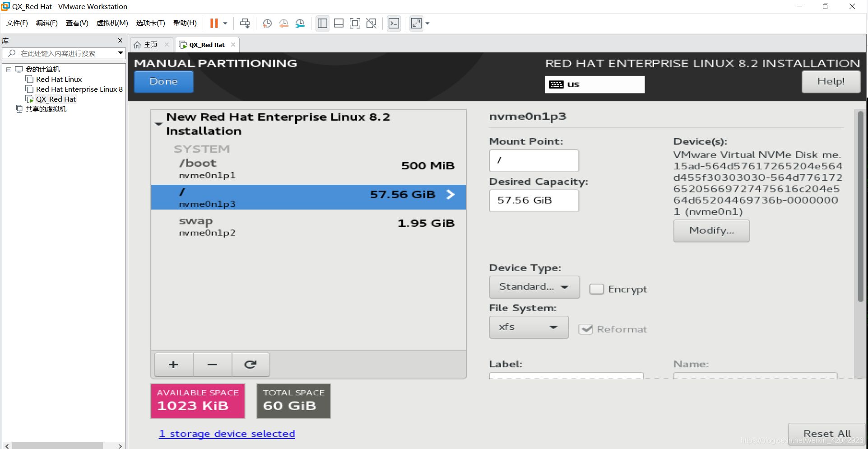This screenshot has height=449, width=868.
Task: Pause the virtual machine with the toolbar icon
Action: click(x=214, y=23)
